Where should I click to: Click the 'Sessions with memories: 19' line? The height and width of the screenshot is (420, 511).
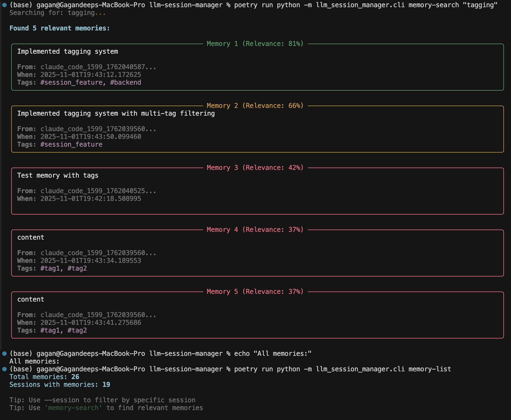tap(60, 385)
